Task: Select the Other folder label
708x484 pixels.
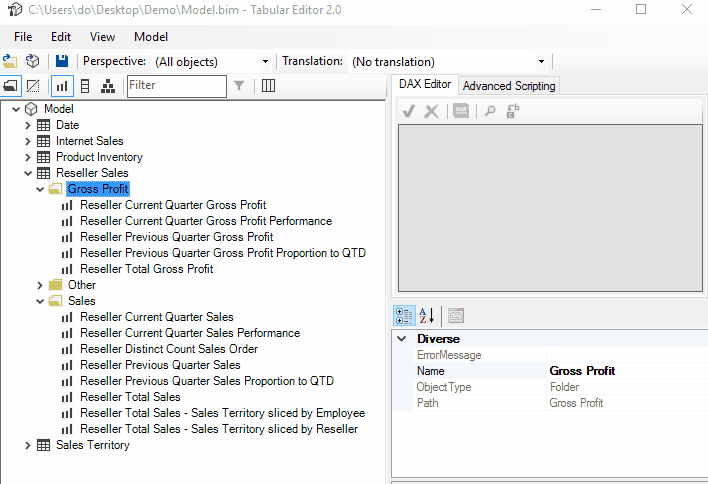Action: tap(82, 285)
